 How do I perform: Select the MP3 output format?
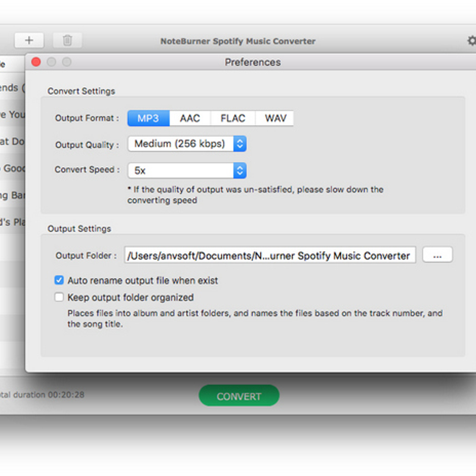[x=148, y=118]
